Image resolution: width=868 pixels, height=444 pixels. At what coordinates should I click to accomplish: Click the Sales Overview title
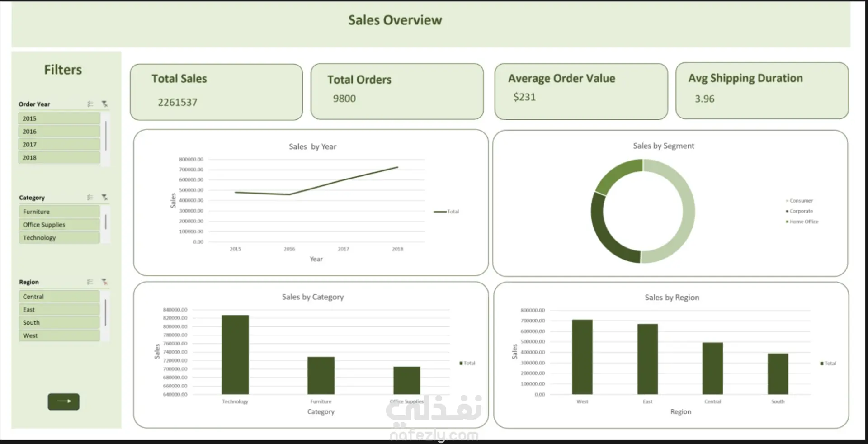tap(395, 20)
